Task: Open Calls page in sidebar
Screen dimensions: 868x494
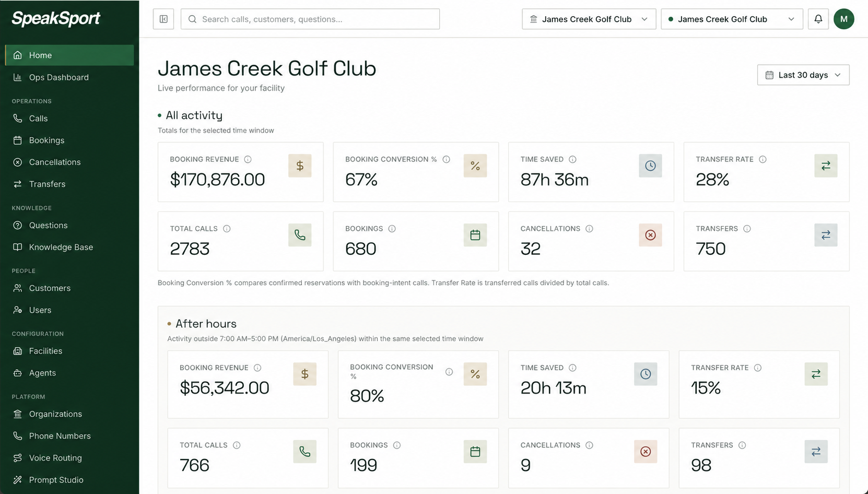Action: coord(69,119)
